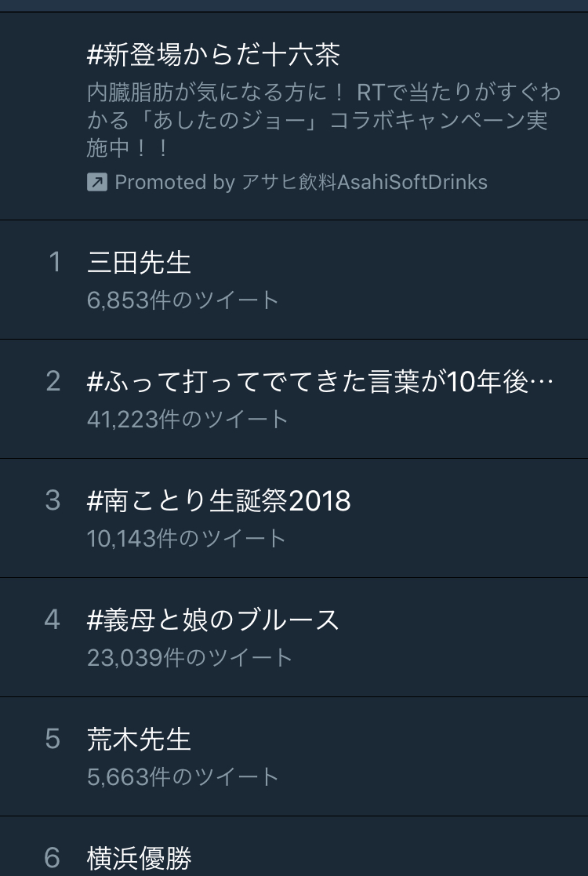Screen dimensions: 588x876
Task: Select the 荒木先生 trend
Action: point(139,740)
